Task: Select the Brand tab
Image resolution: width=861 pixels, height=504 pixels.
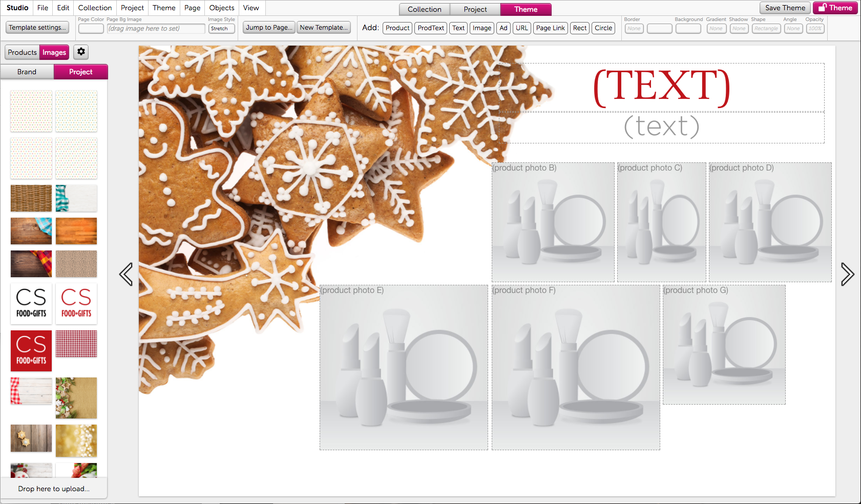Action: pyautogui.click(x=27, y=72)
